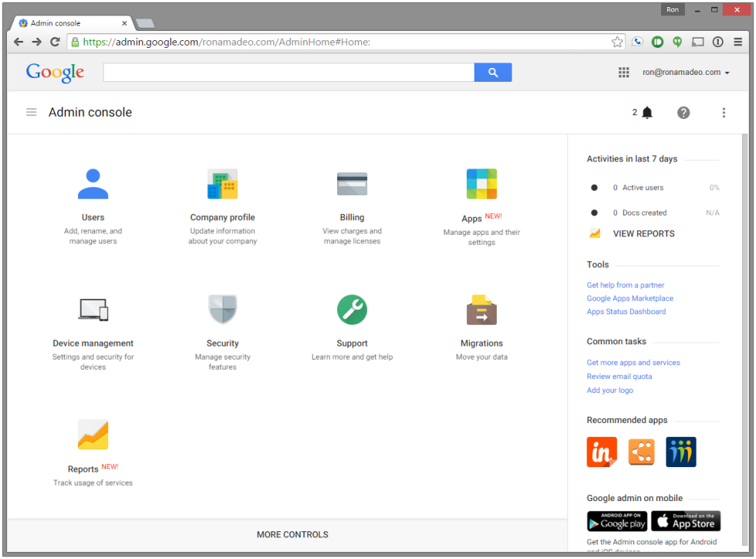This screenshot has height=559, width=756.
Task: Click the browser forward arrow
Action: point(37,42)
